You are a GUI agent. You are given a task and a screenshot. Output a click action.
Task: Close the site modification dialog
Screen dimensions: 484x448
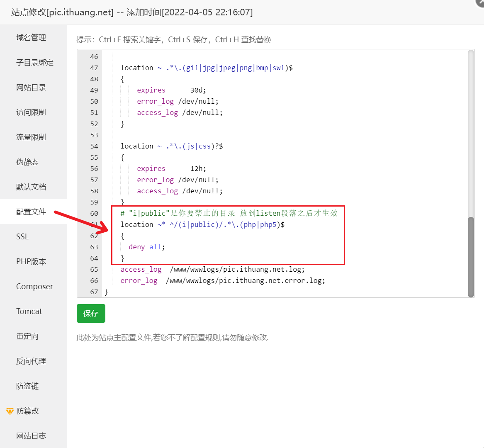[480, 2]
